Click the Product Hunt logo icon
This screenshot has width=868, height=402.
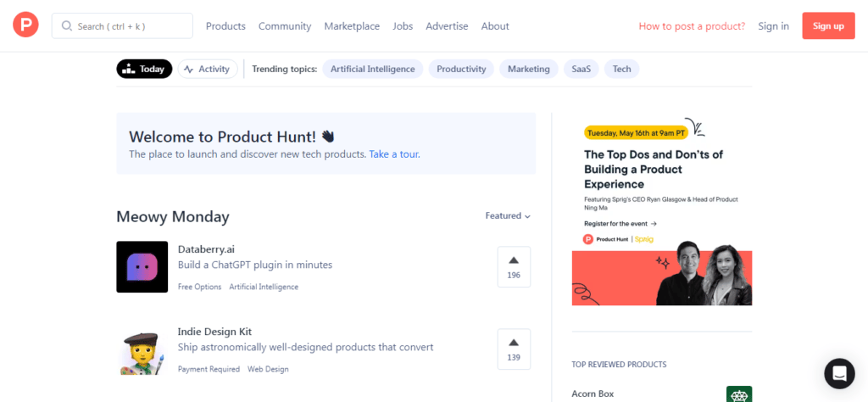[x=25, y=25]
